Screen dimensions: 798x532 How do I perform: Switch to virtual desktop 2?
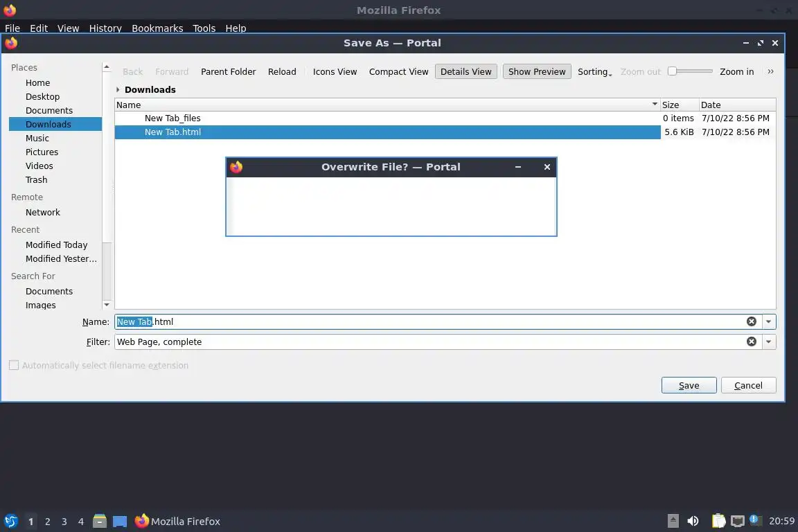47,522
